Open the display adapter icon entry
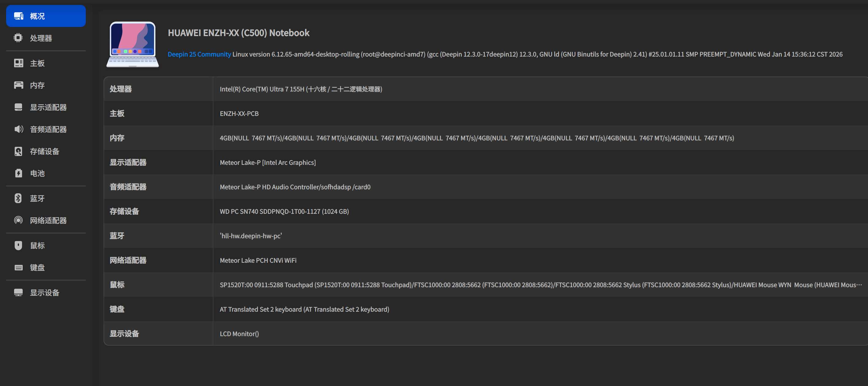This screenshot has width=868, height=386. (18, 107)
